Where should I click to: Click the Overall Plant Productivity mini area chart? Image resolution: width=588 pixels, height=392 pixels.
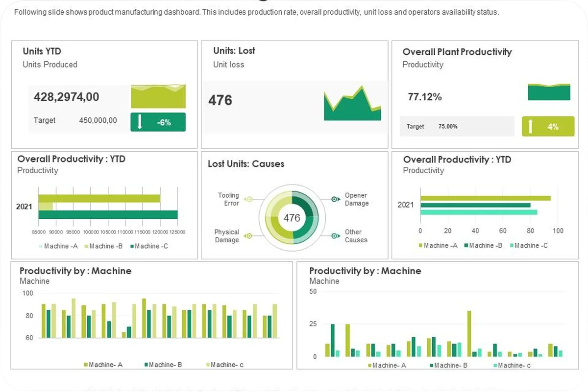click(549, 92)
